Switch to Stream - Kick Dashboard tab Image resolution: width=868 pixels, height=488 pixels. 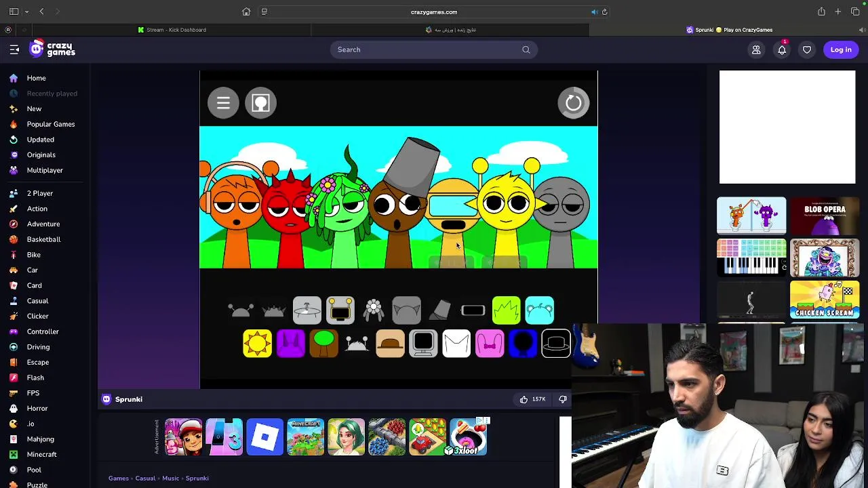(x=172, y=30)
